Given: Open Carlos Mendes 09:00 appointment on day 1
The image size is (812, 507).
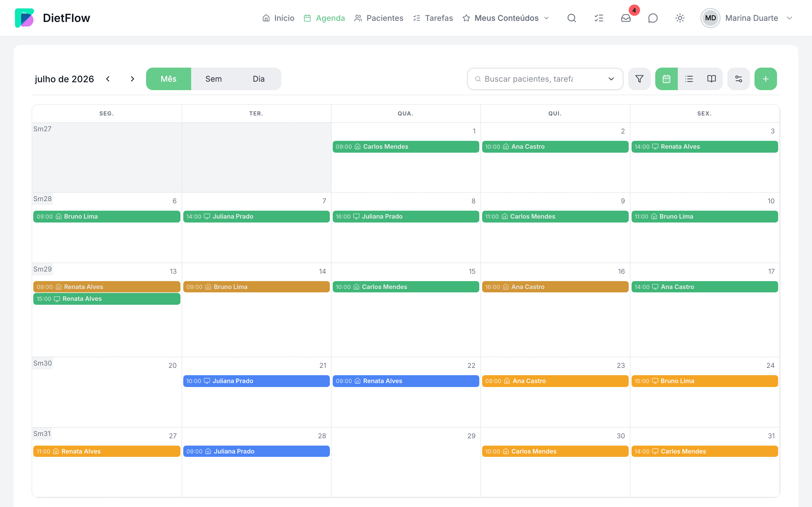Looking at the screenshot, I should 406,146.
